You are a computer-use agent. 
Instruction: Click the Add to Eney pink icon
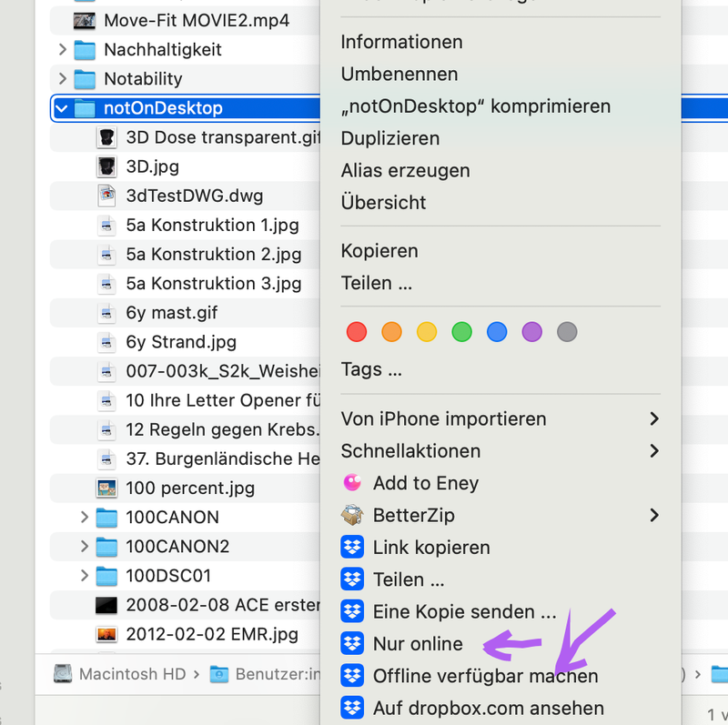click(352, 483)
